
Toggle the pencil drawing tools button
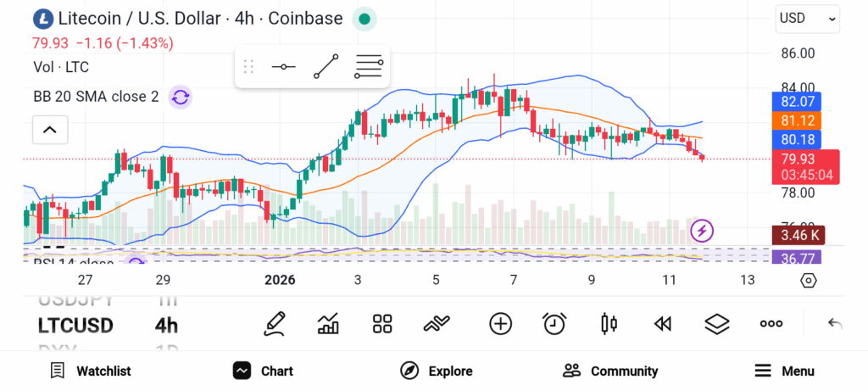[274, 323]
